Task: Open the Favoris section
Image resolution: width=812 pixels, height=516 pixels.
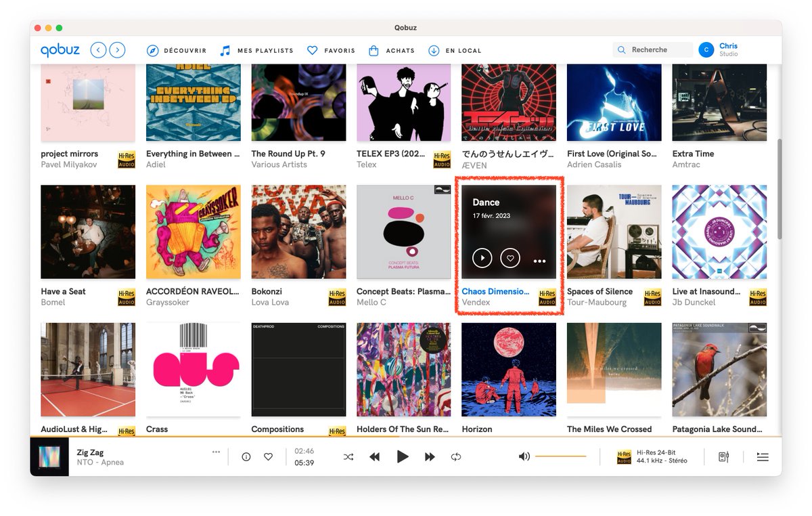Action: click(x=331, y=51)
